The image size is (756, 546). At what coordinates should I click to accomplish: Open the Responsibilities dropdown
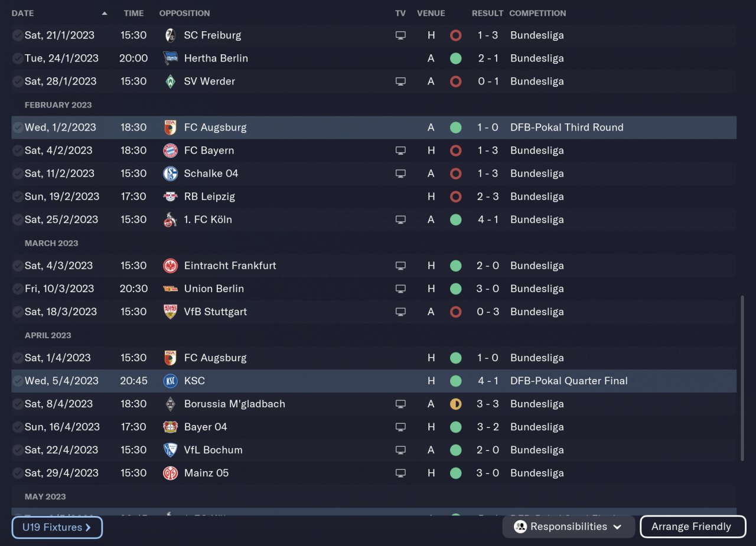tap(568, 527)
